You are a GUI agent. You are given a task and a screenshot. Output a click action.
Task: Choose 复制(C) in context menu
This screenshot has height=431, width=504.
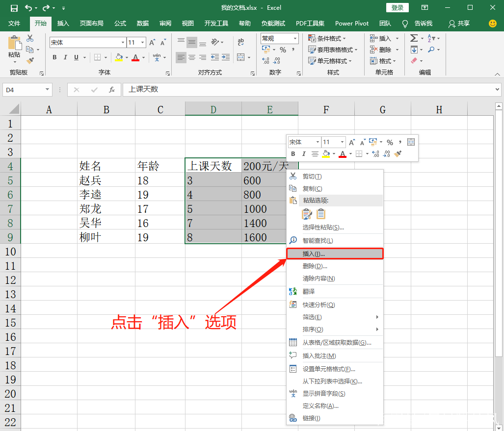(335, 188)
